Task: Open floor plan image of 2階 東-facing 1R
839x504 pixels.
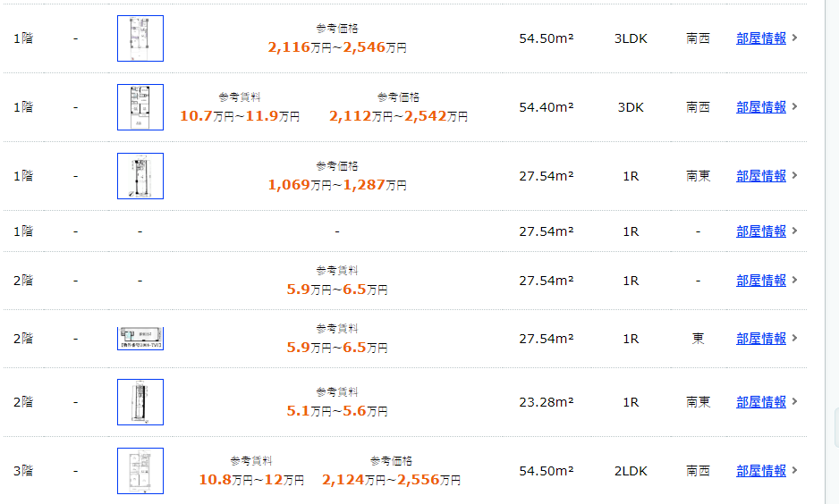Action: [140, 339]
